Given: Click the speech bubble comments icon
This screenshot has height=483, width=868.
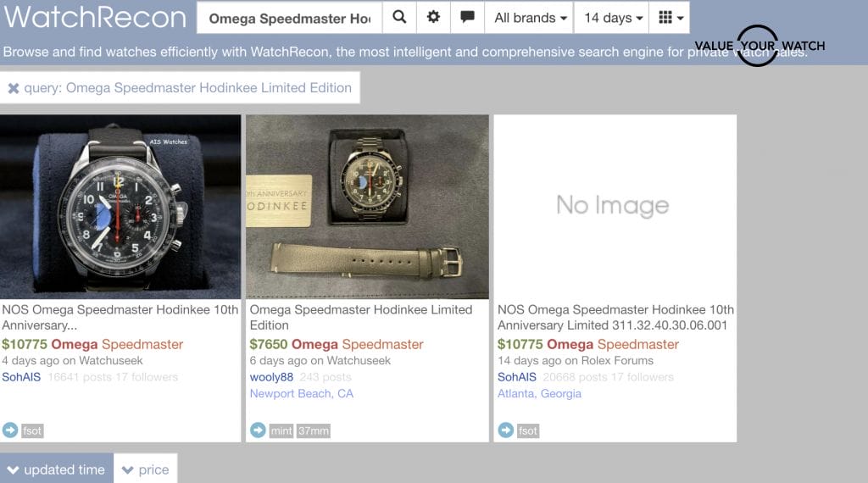Looking at the screenshot, I should click(467, 18).
